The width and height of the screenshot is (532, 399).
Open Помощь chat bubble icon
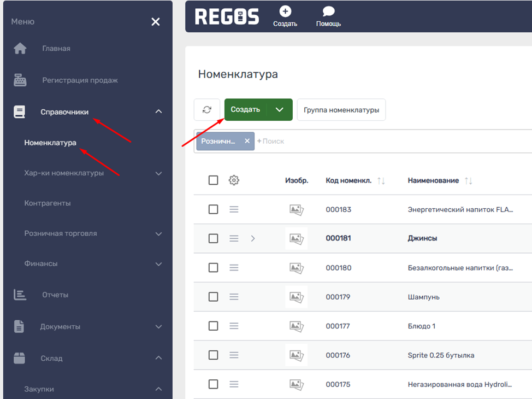[x=328, y=11]
